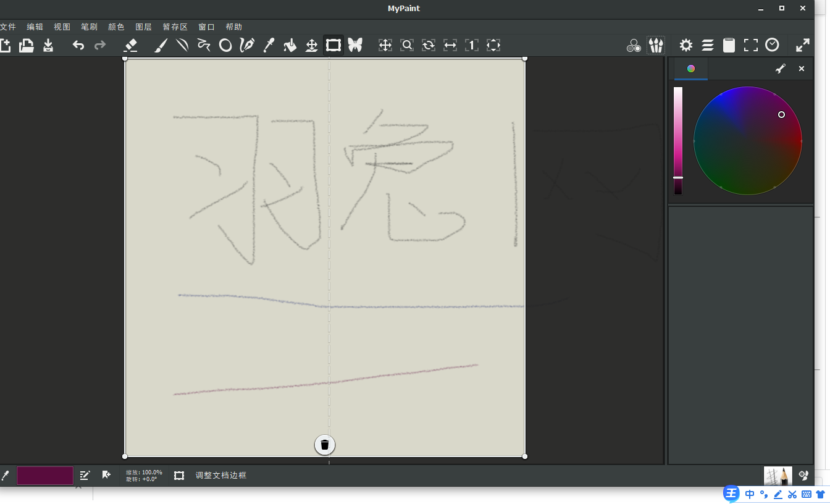Toggle fullscreen with the diagonal arrows icon
Viewport: 830px width, 504px height.
802,45
